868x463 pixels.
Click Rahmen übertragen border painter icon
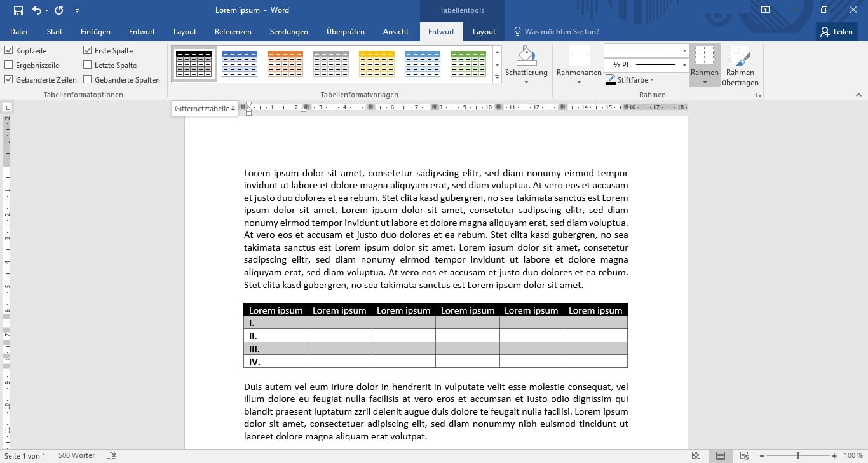point(740,55)
